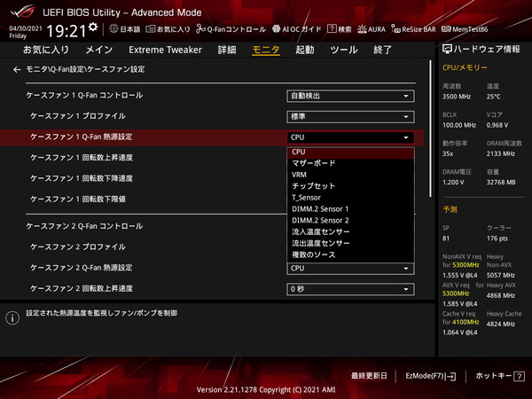Viewport: 532px width, 399px height.
Task: Click the 176 pts cooler value
Action: [497, 239]
